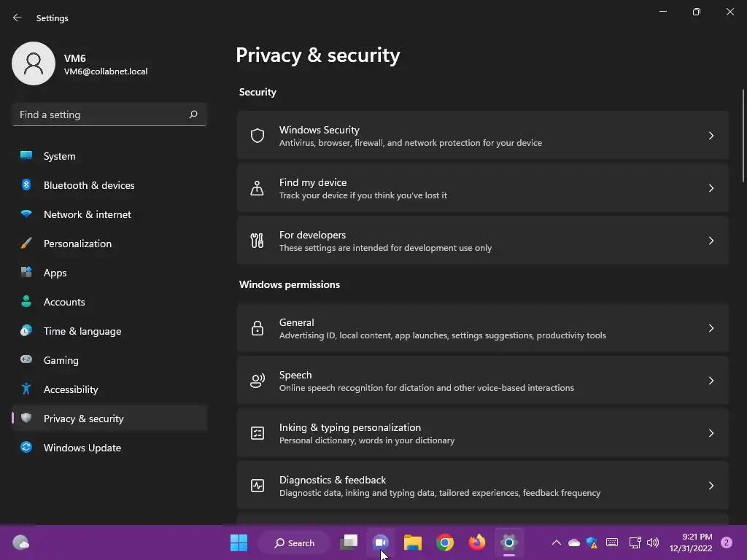The width and height of the screenshot is (747, 560).
Task: Select Gaming in the sidebar
Action: (109, 360)
